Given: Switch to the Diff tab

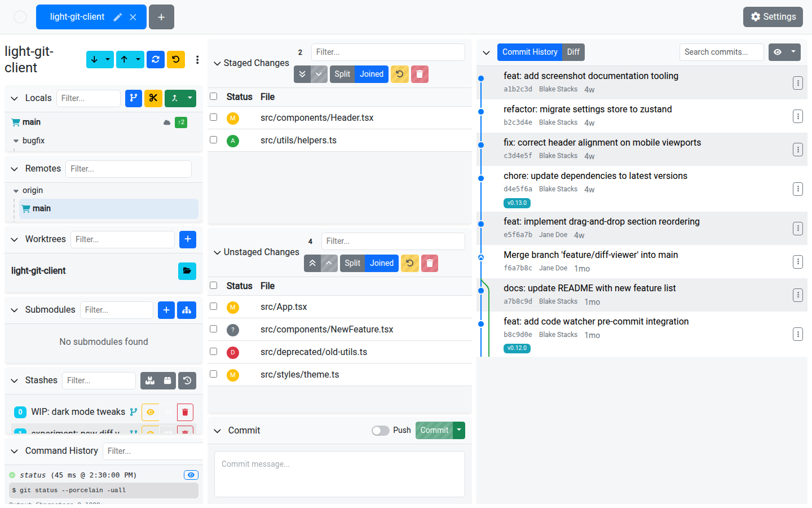Looking at the screenshot, I should point(573,52).
